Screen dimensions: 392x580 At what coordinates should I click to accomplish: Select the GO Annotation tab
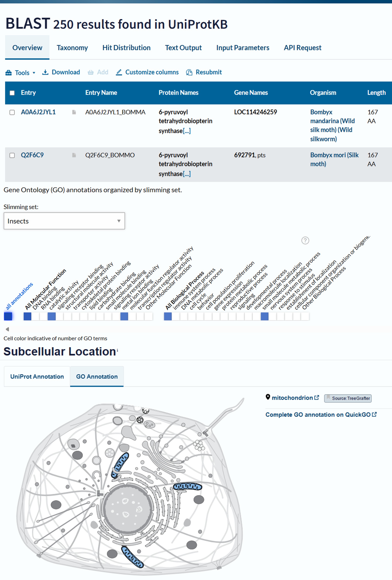(97, 376)
